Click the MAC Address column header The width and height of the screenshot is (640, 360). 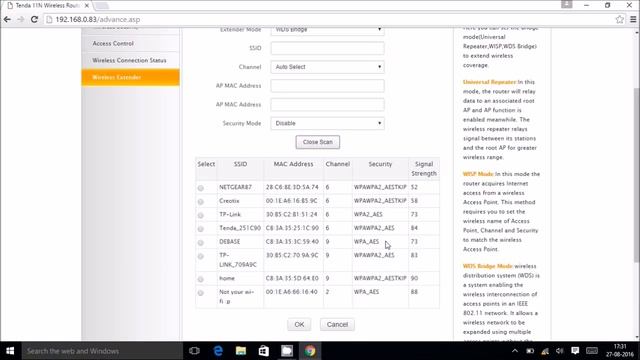click(293, 164)
